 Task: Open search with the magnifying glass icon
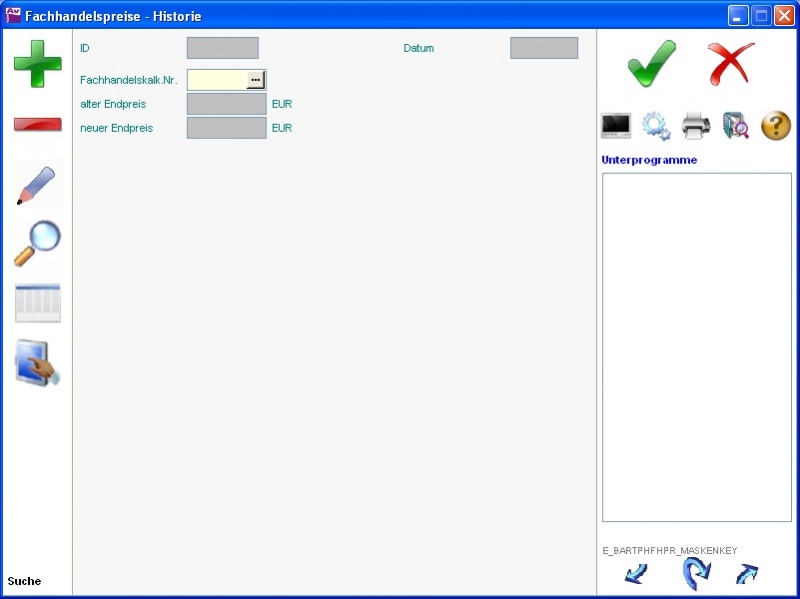(37, 243)
